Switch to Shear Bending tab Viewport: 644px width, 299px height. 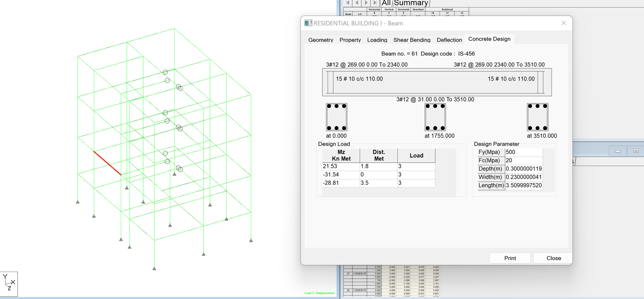[x=412, y=40]
